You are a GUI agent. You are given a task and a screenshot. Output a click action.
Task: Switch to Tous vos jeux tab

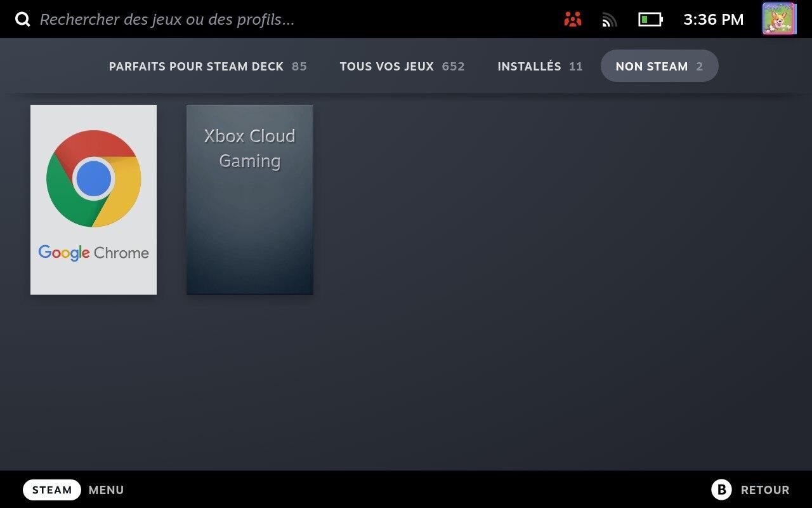[402, 66]
